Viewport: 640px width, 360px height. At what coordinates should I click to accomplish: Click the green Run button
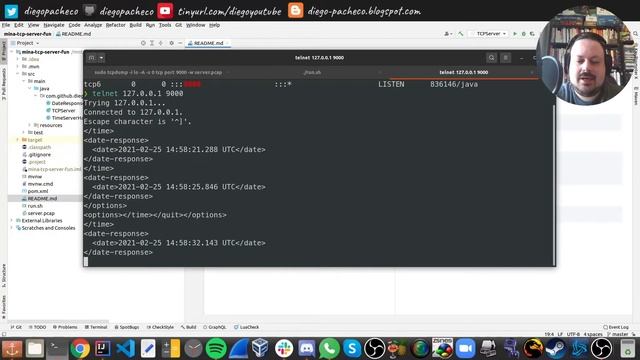coord(515,34)
